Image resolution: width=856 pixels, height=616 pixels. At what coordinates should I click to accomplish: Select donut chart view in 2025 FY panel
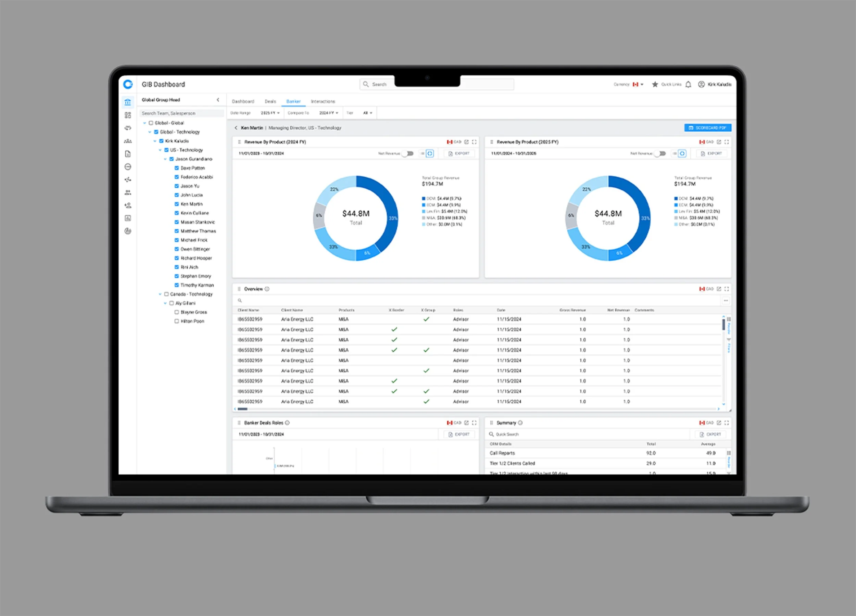pos(682,154)
